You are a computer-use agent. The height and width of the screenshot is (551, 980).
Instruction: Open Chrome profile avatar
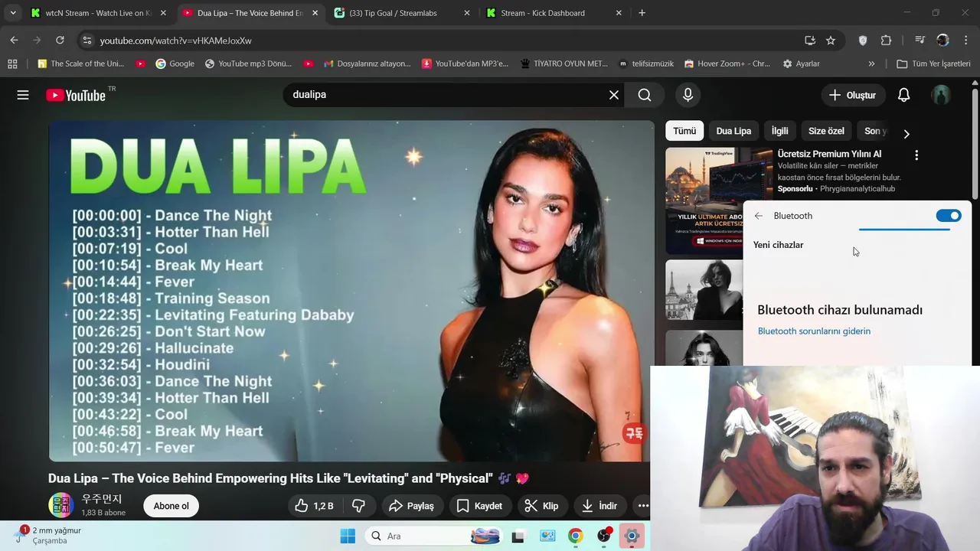(942, 40)
